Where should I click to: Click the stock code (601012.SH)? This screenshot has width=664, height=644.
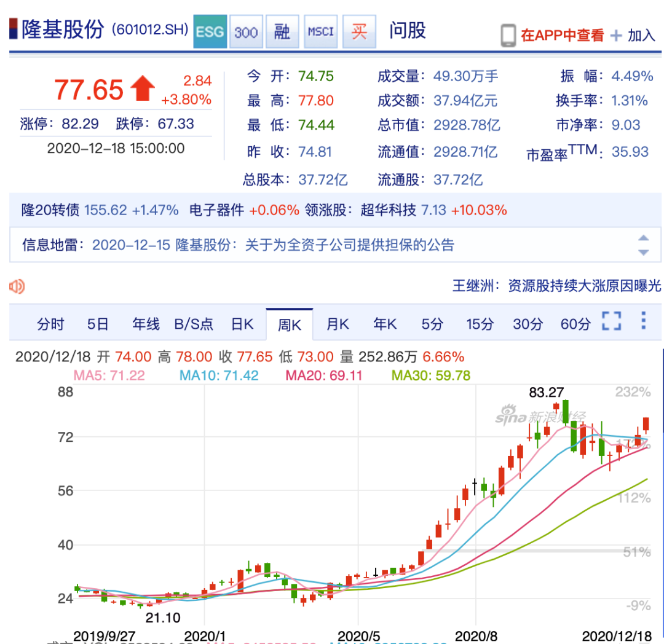pyautogui.click(x=150, y=29)
